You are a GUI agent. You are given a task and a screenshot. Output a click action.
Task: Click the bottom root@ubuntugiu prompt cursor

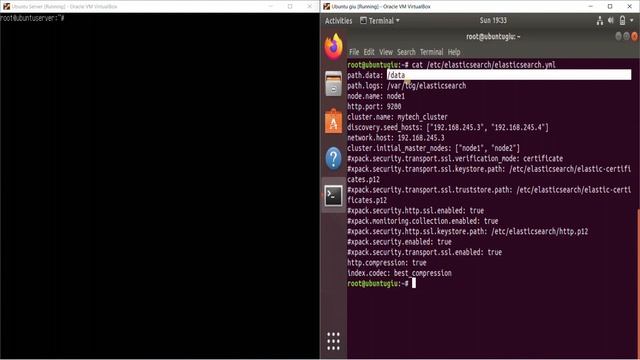point(413,283)
